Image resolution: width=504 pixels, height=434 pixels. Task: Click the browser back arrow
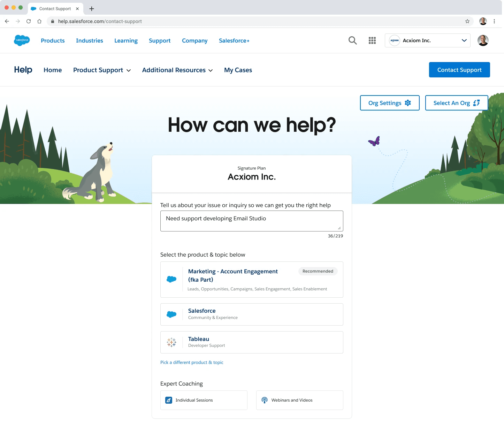(7, 21)
